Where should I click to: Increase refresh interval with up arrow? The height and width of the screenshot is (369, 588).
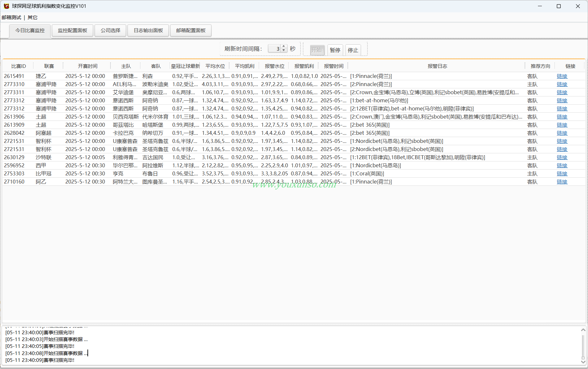[284, 47]
